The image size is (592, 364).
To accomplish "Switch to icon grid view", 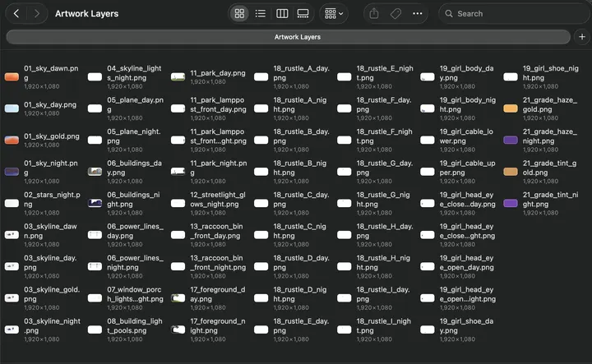I will (239, 14).
